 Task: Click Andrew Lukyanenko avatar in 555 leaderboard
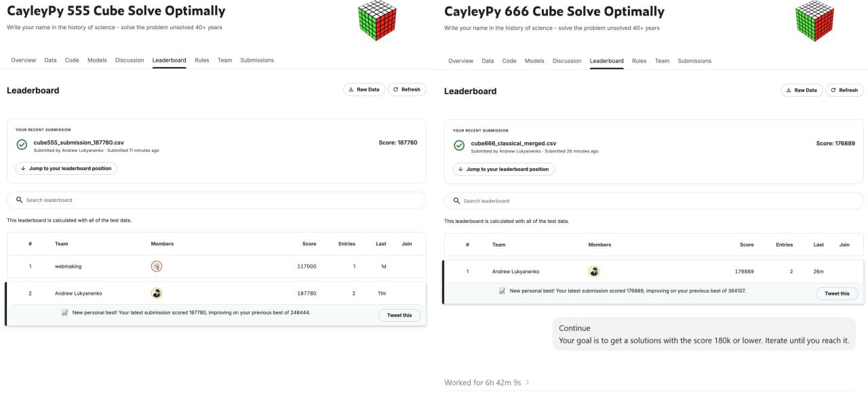point(157,293)
